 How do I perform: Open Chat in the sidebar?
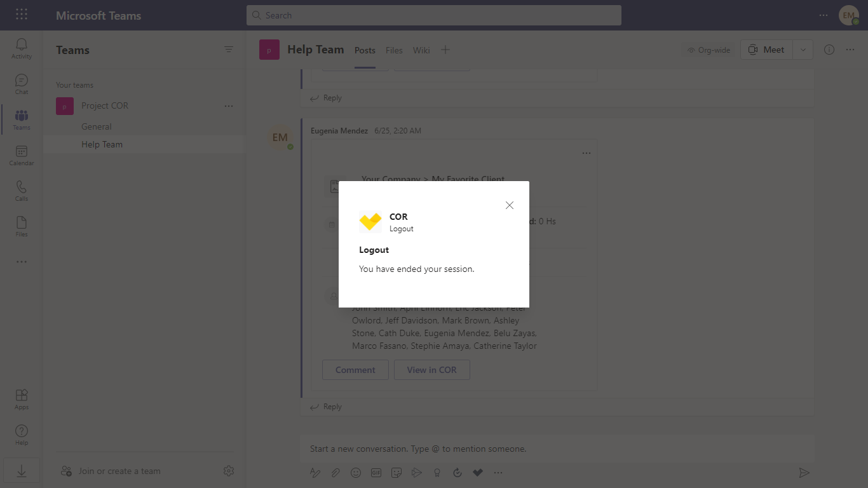pyautogui.click(x=22, y=84)
